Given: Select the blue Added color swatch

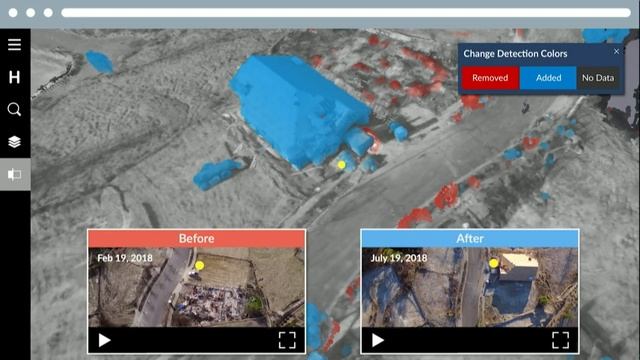Looking at the screenshot, I should point(548,78).
